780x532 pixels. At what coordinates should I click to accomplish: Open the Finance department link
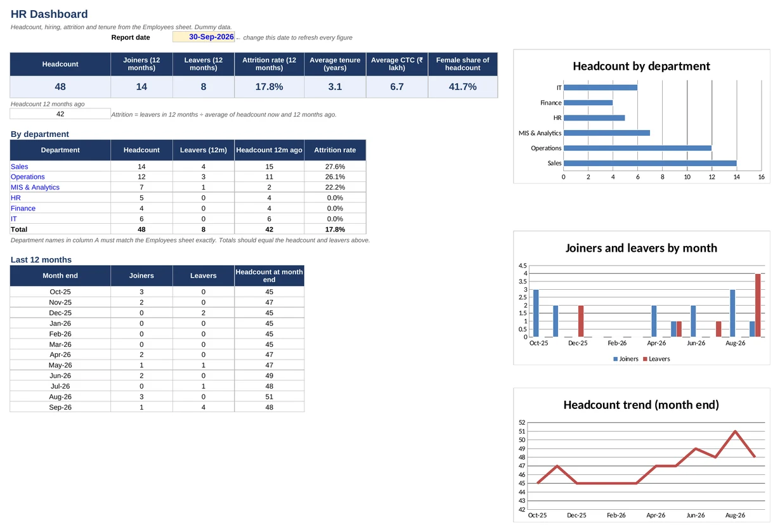[23, 209]
